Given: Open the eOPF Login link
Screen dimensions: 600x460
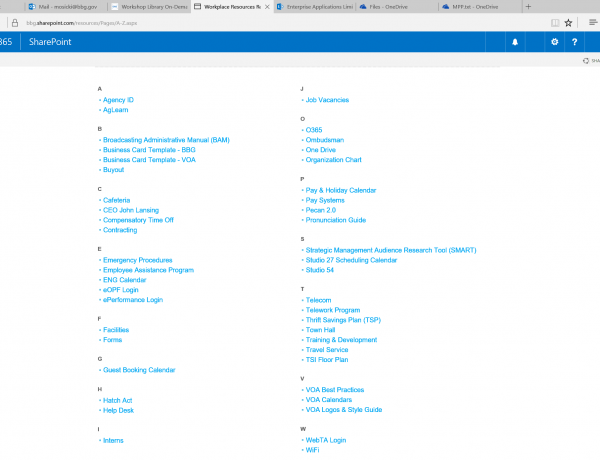Looking at the screenshot, I should pyautogui.click(x=121, y=290).
